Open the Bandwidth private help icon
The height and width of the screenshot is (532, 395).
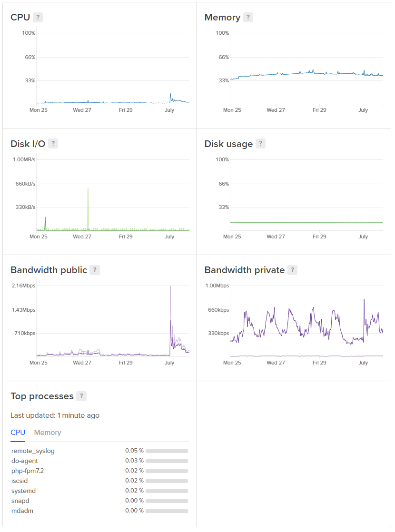pos(293,270)
